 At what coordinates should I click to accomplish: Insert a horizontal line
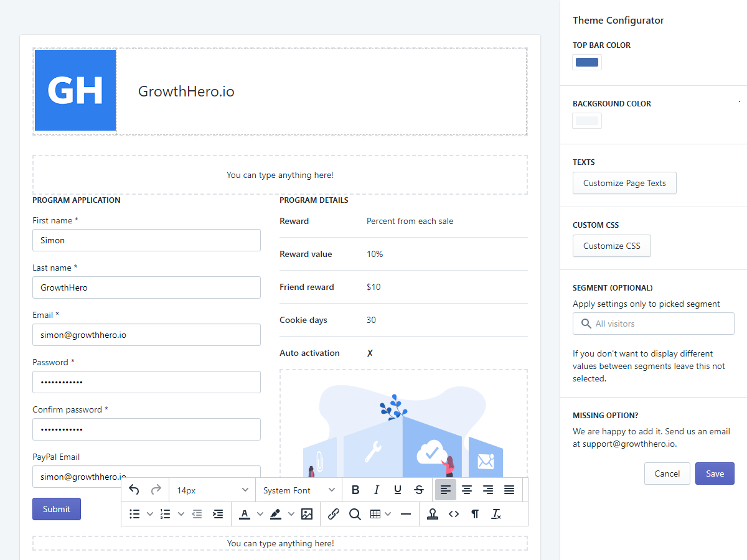tap(406, 514)
